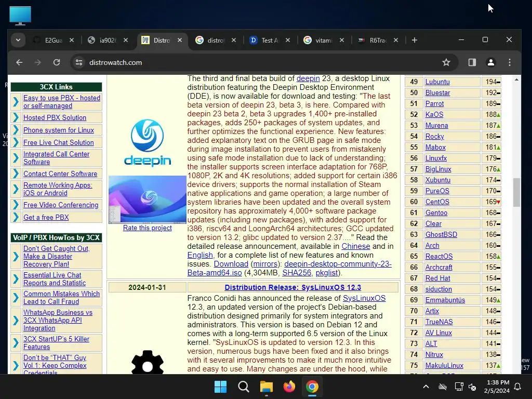532x399 pixels.
Task: Open Gentoo in ranking list
Action: click(x=436, y=212)
